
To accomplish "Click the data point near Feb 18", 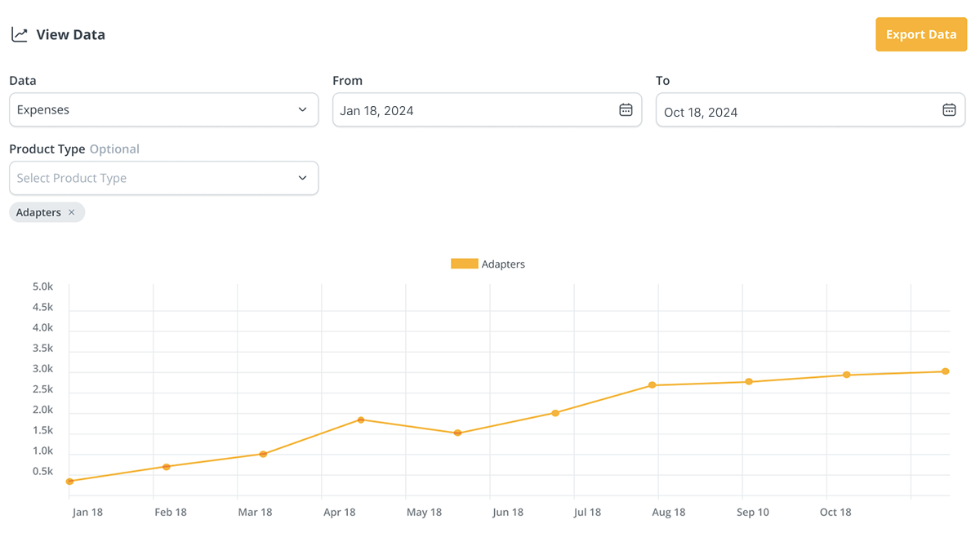I will point(167,467).
